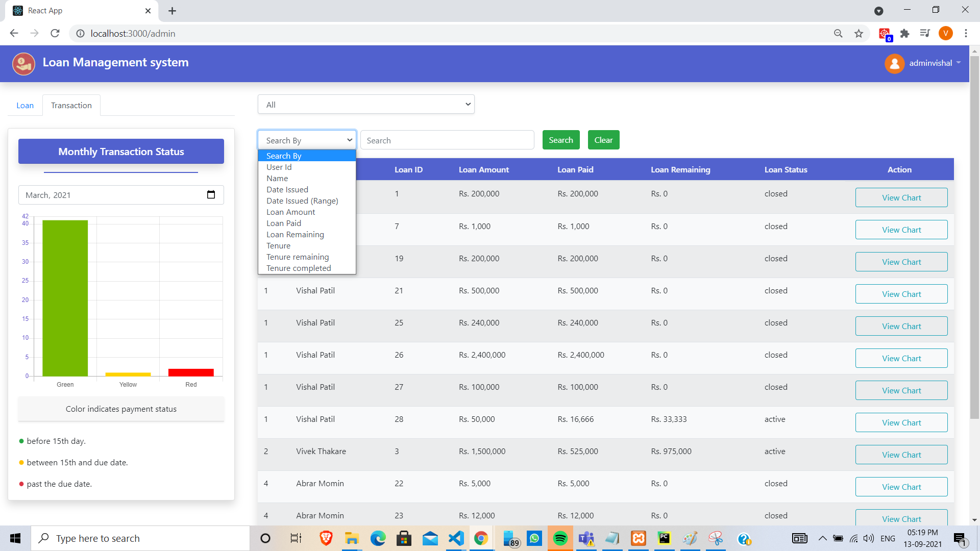Image resolution: width=980 pixels, height=551 pixels.
Task: Open the browser Extensions puzzle icon
Action: coord(904,34)
